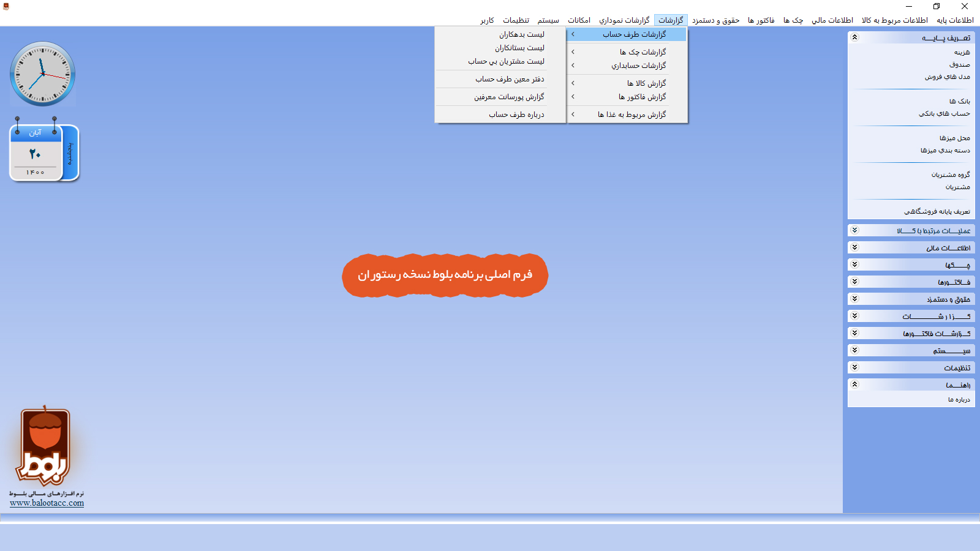The image size is (980, 551).
Task: Expand چکها panel using chevron icon
Action: tap(855, 264)
